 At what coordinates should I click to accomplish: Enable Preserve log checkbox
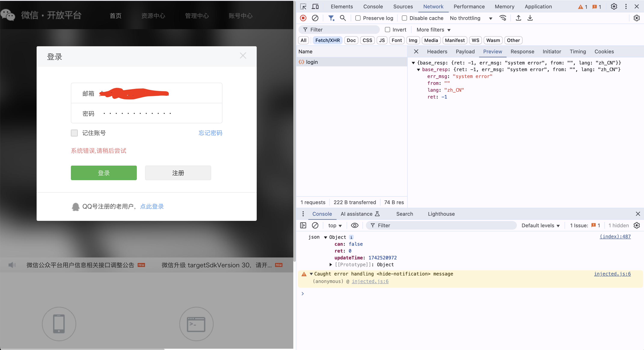click(358, 18)
